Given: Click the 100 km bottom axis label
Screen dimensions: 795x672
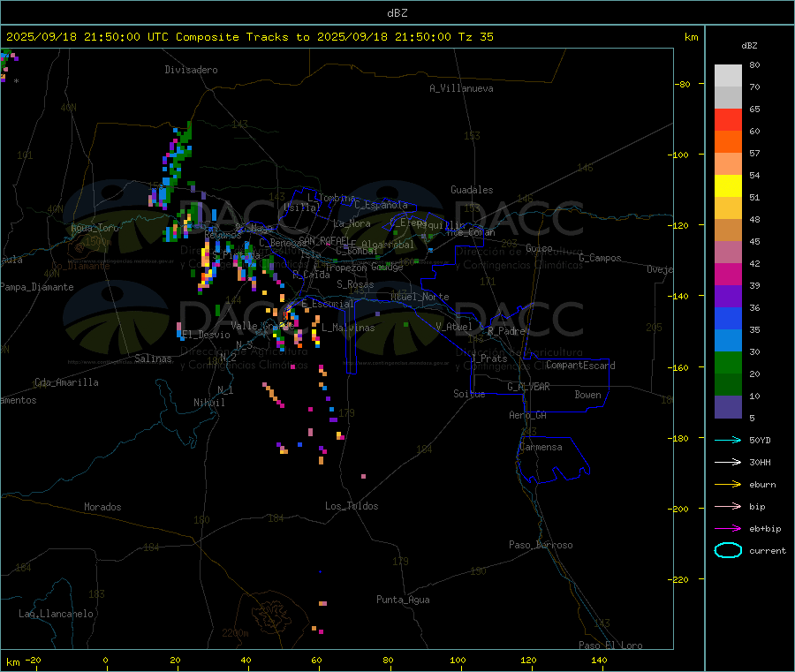Looking at the screenshot, I should click(x=458, y=660).
